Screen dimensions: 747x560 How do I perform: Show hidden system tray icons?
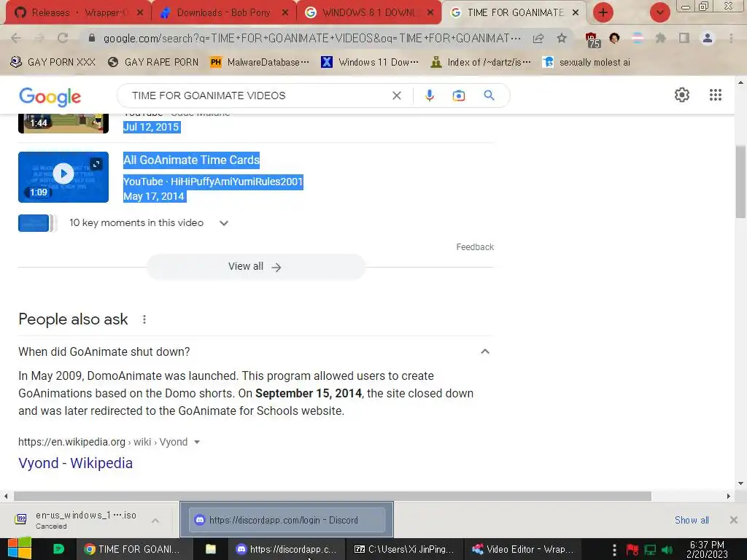point(614,550)
